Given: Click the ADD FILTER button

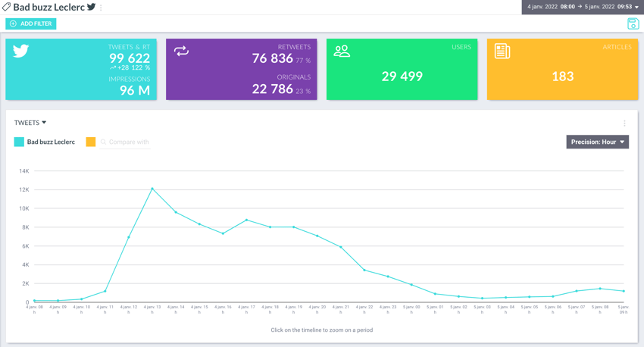Looking at the screenshot, I should tap(31, 23).
